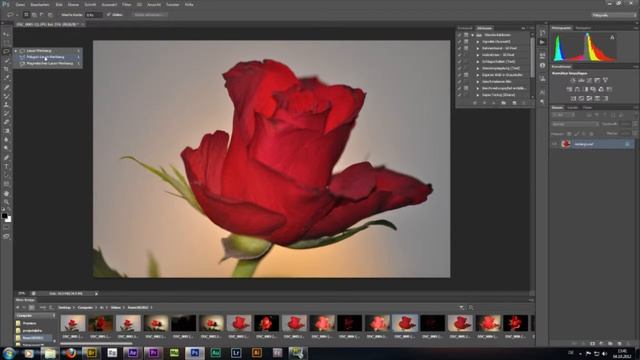Toggle dialog box for Vignette (Auswahl) action
This screenshot has width=640, height=360.
tap(466, 42)
